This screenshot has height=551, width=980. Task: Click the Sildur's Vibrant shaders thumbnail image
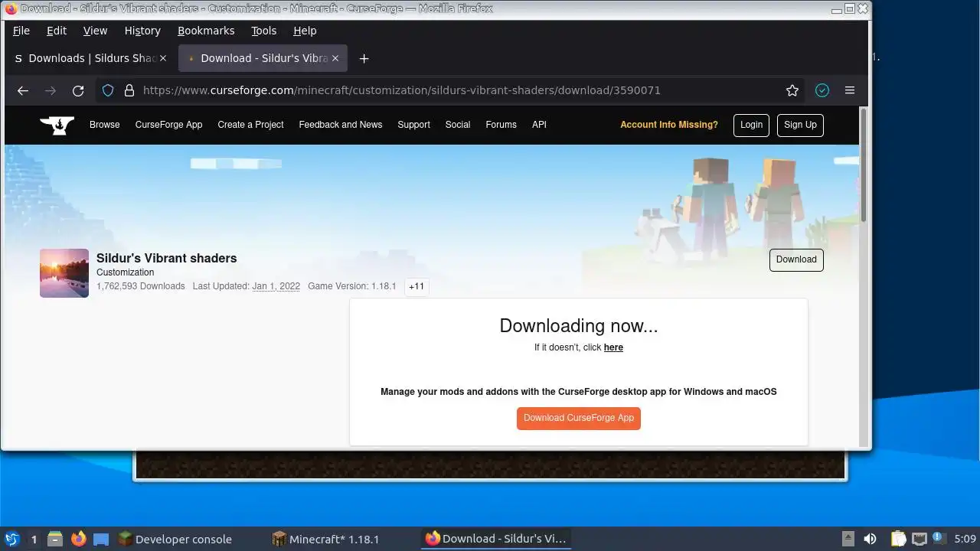64,273
